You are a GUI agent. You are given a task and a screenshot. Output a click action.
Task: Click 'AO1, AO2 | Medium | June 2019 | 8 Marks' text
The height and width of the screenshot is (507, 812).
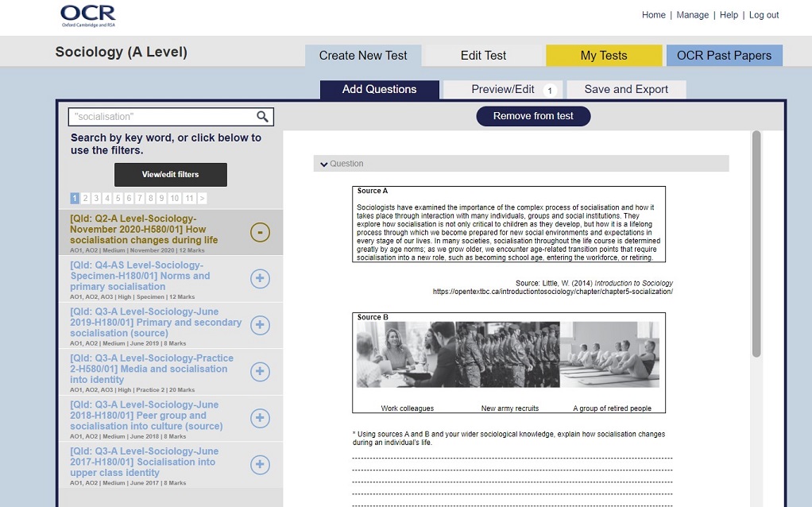click(x=128, y=343)
